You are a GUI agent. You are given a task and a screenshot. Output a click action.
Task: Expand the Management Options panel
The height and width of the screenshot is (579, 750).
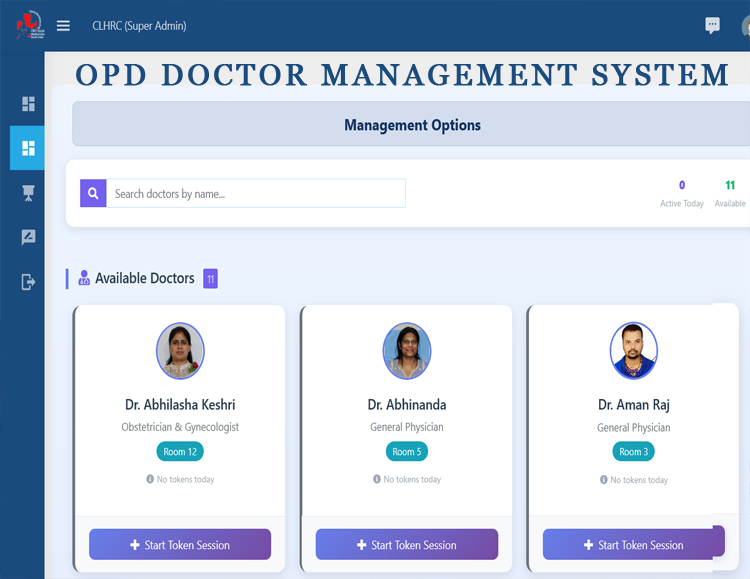coord(412,126)
